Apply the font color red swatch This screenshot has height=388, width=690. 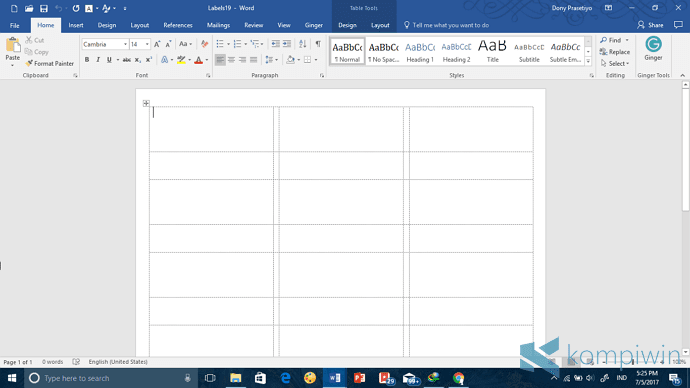pyautogui.click(x=198, y=60)
